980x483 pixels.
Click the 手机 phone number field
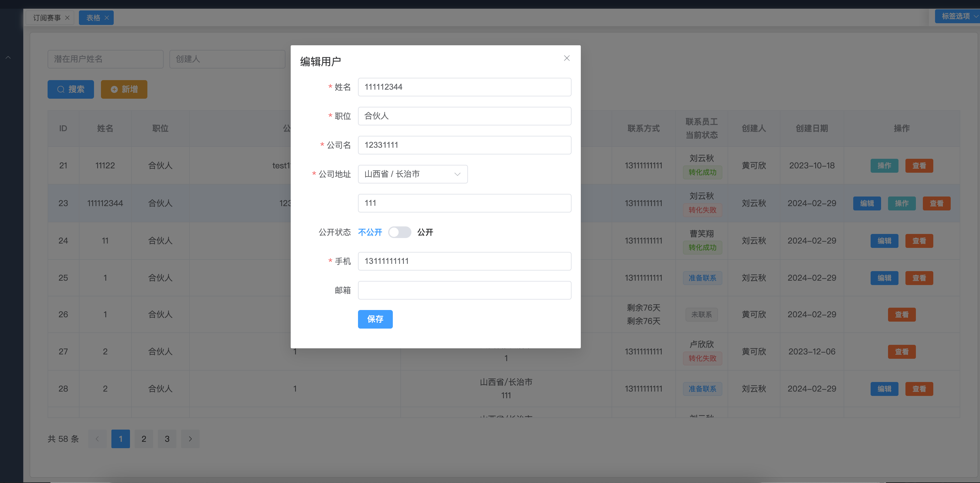pos(464,261)
